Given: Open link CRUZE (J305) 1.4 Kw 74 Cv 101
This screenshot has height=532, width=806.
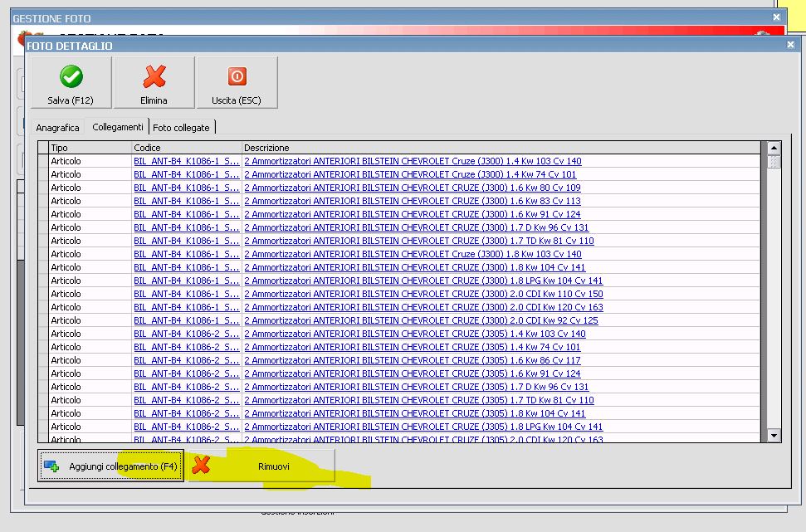Looking at the screenshot, I should coord(413,347).
